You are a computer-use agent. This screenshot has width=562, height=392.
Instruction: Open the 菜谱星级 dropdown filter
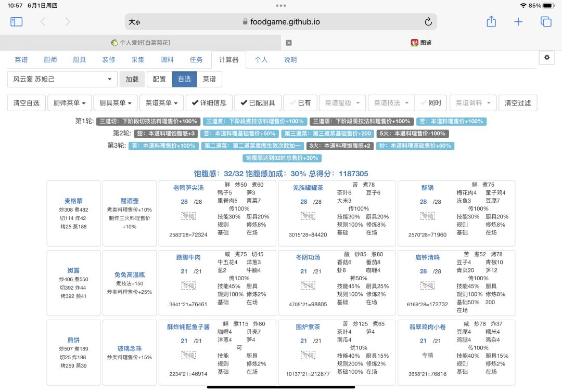point(342,103)
